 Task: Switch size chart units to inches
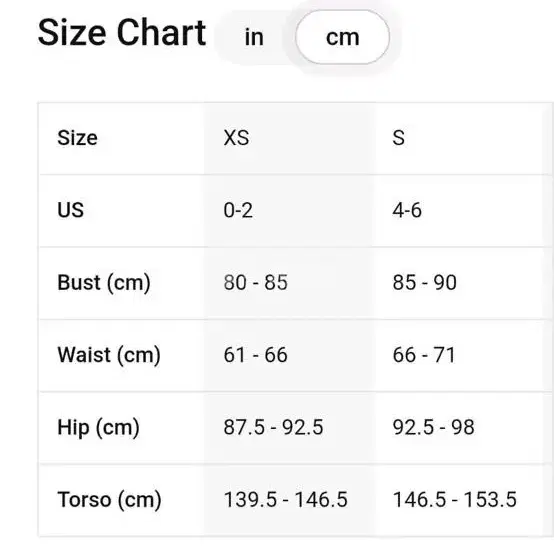(254, 37)
